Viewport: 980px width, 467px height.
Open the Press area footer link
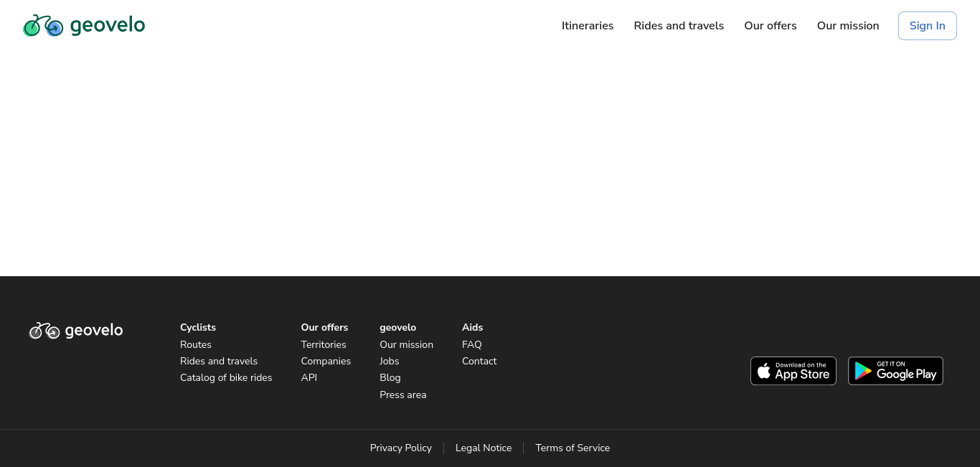pos(403,395)
